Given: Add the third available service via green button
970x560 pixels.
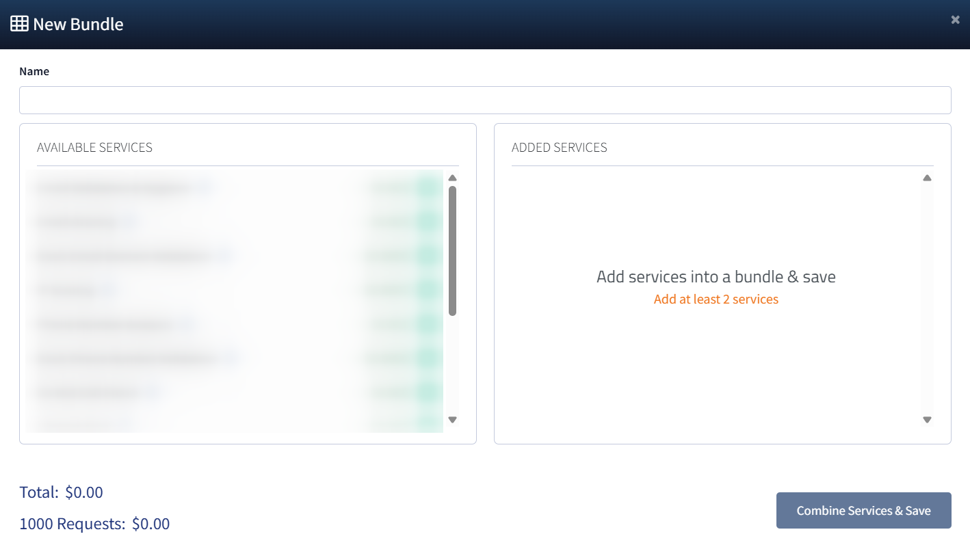Looking at the screenshot, I should pyautogui.click(x=429, y=256).
